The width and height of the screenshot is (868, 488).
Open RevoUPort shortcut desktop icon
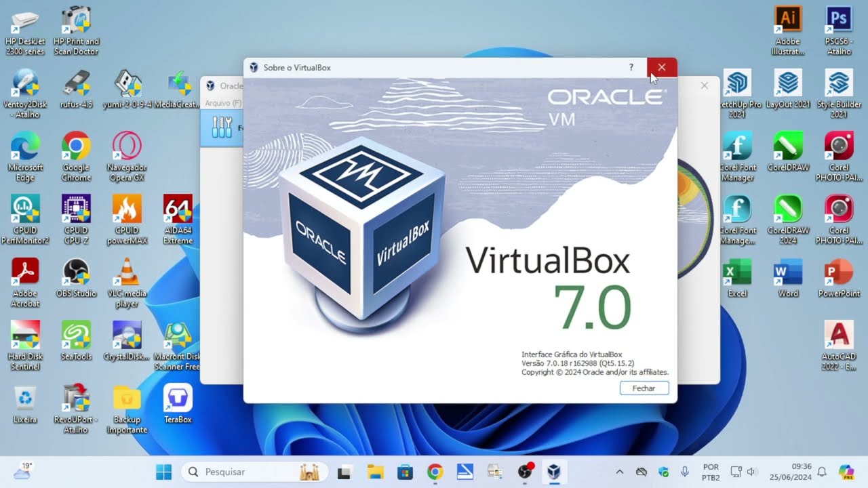pos(76,409)
